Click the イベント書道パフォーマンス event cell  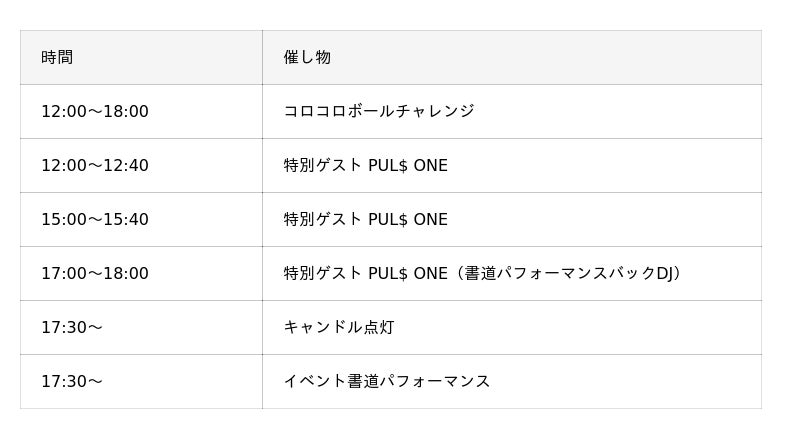click(x=386, y=381)
